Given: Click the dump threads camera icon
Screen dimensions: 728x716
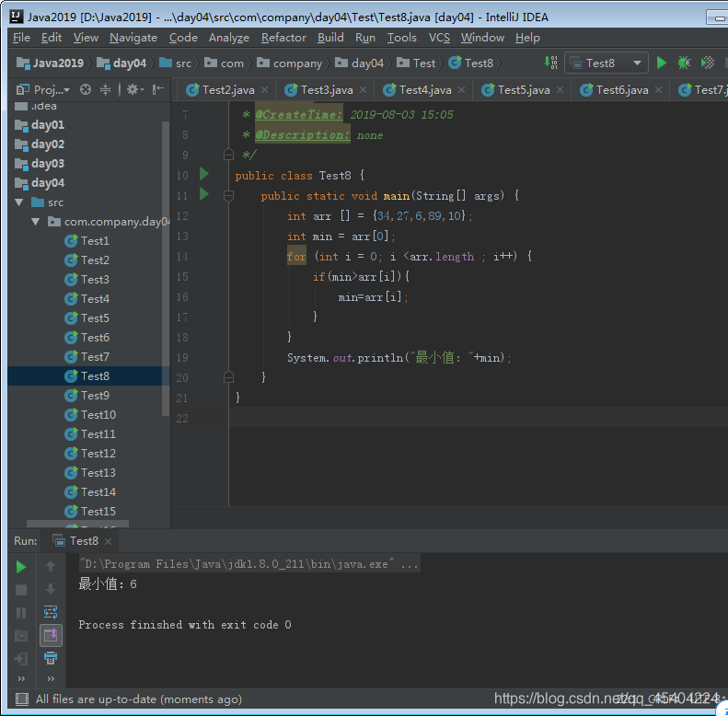Looking at the screenshot, I should click(21, 636).
